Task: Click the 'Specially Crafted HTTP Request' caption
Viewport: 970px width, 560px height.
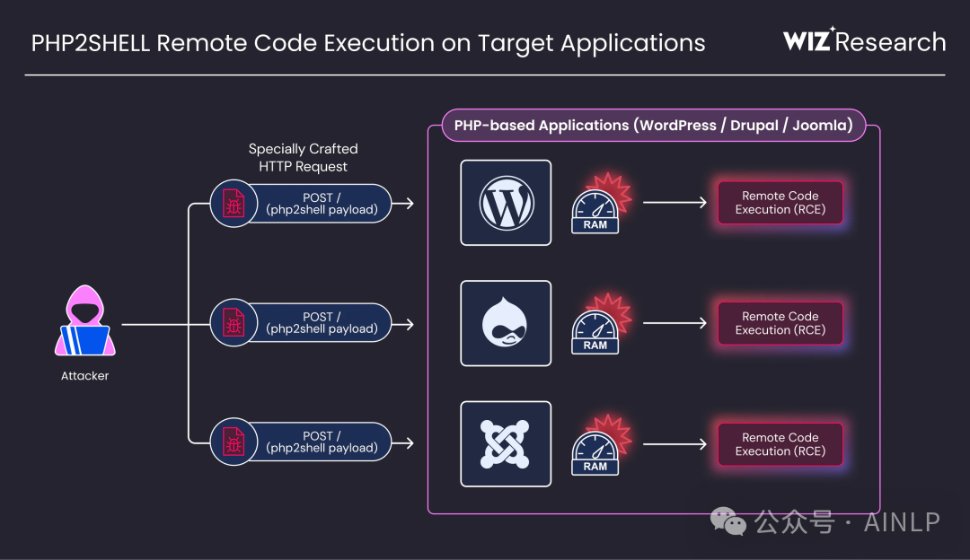Action: (x=304, y=158)
